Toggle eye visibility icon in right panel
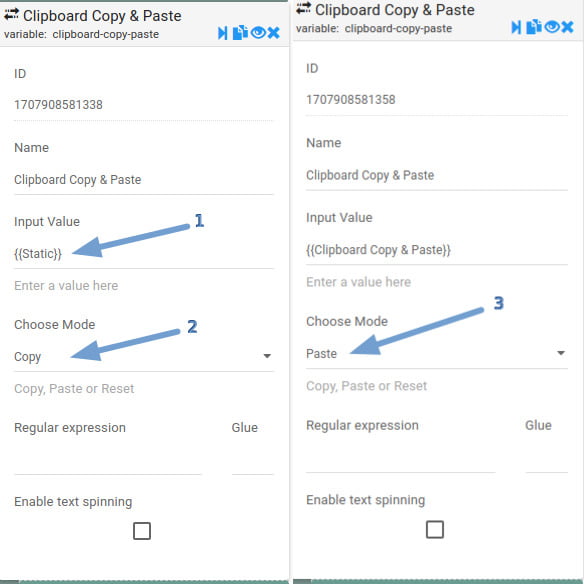 [552, 27]
